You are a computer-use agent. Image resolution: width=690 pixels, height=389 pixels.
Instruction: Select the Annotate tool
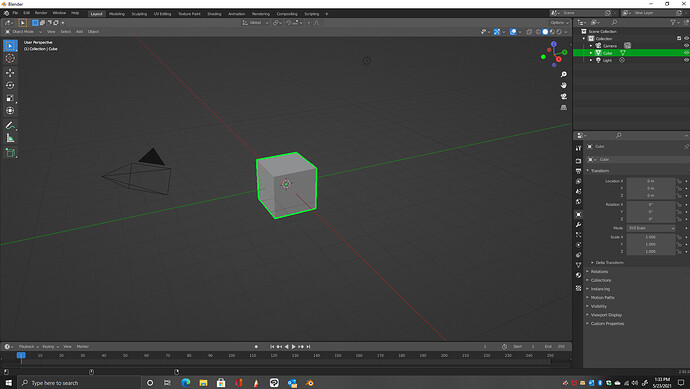[10, 126]
